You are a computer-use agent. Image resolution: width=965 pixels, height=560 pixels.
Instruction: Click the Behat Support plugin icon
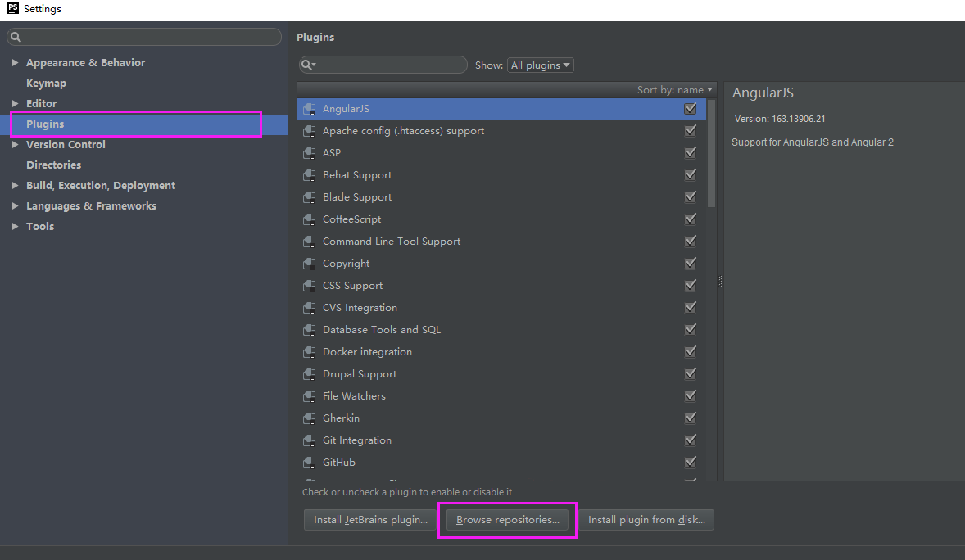click(x=309, y=175)
